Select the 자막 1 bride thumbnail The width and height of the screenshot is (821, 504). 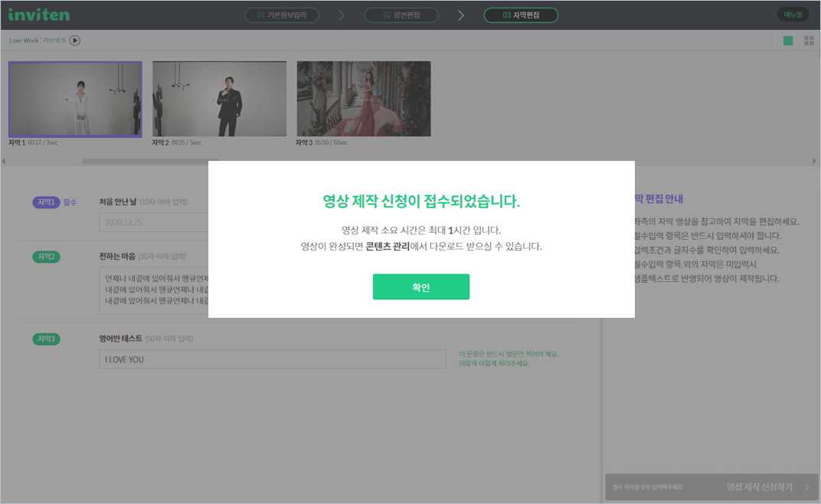tap(75, 99)
